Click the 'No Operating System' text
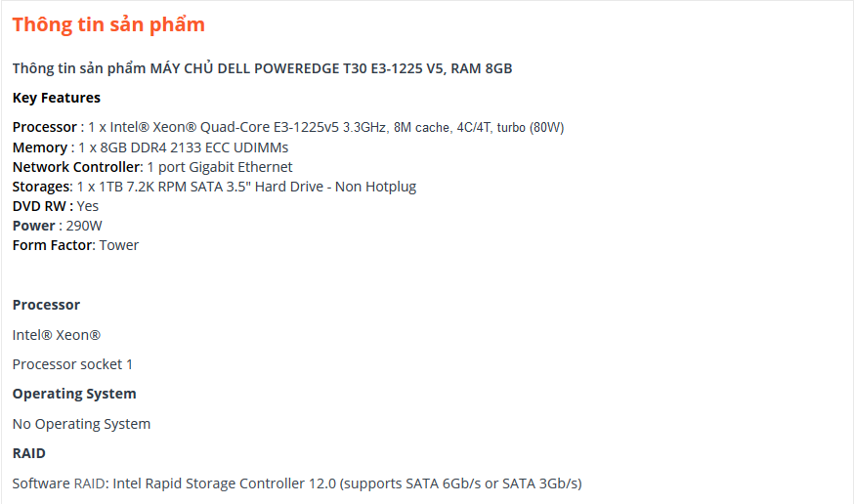This screenshot has height=504, width=854. [x=82, y=424]
